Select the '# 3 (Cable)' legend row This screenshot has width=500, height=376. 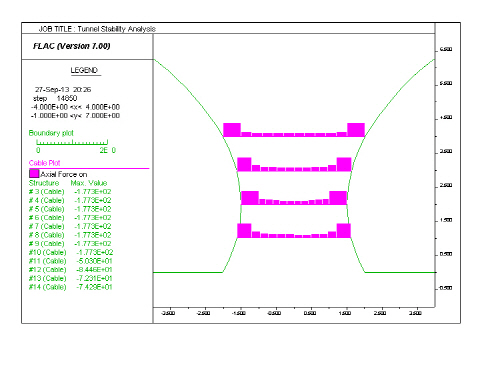[70, 192]
